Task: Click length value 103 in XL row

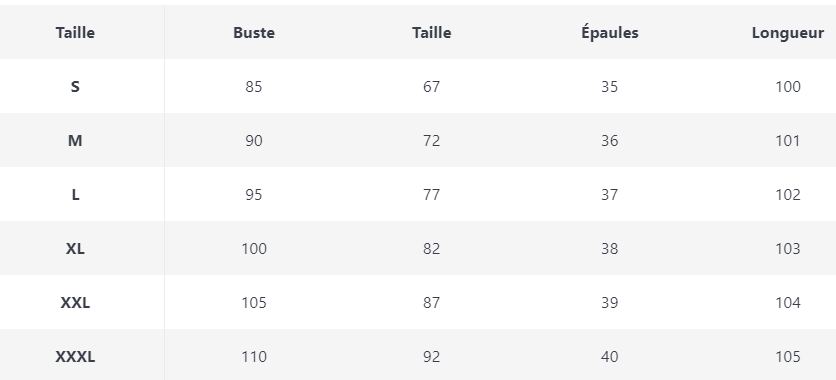Action: [787, 248]
